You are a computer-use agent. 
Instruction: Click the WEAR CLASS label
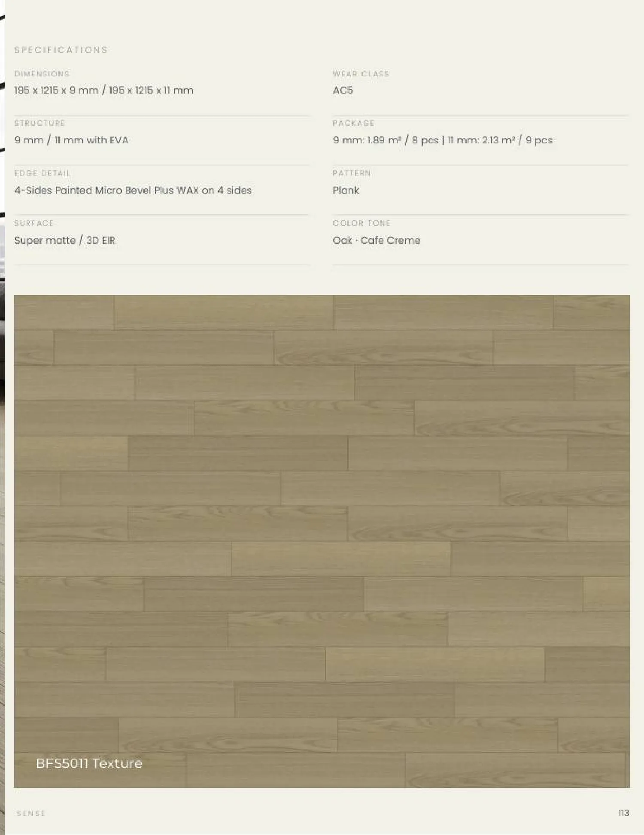click(x=361, y=74)
